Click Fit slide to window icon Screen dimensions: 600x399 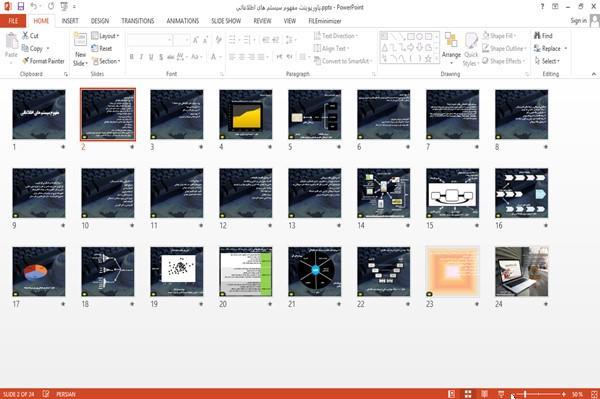click(594, 394)
